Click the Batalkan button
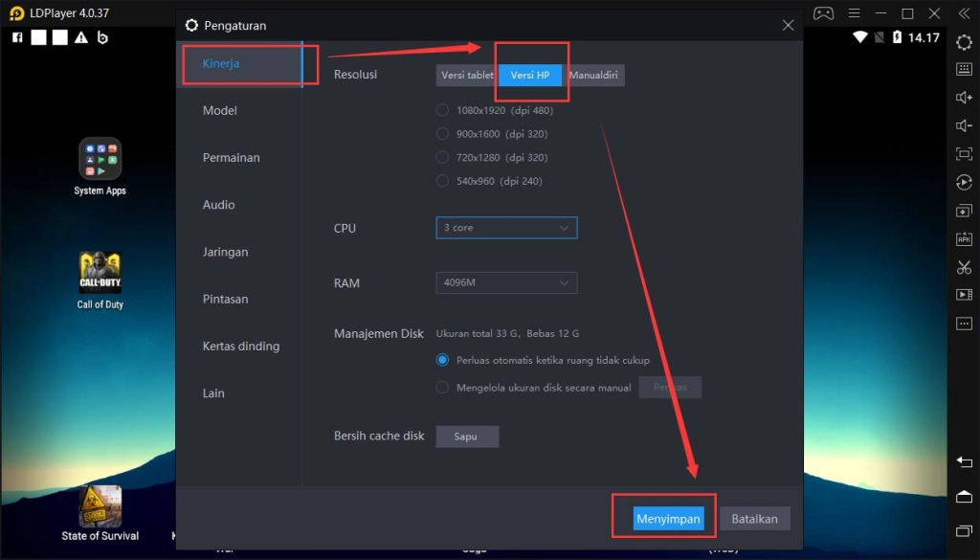Image resolution: width=980 pixels, height=560 pixels. tap(754, 519)
